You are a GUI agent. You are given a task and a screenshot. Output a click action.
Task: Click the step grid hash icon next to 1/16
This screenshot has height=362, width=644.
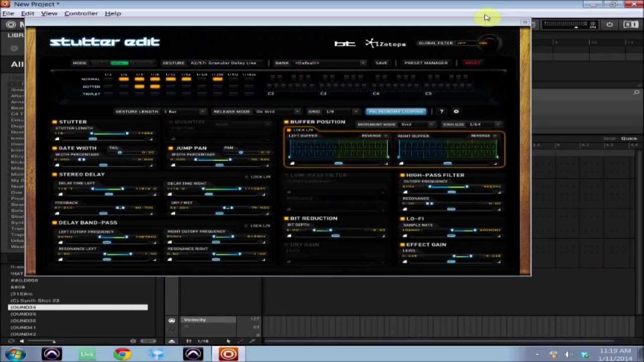point(189,341)
